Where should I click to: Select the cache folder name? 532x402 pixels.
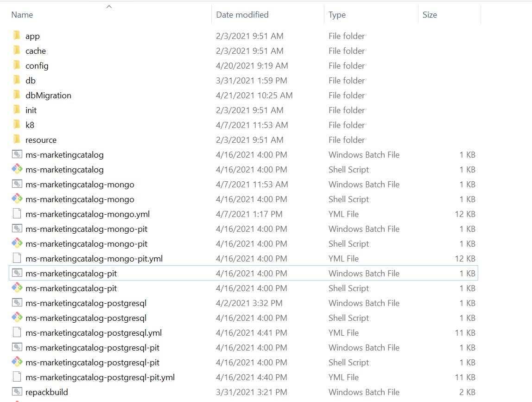pyautogui.click(x=36, y=51)
